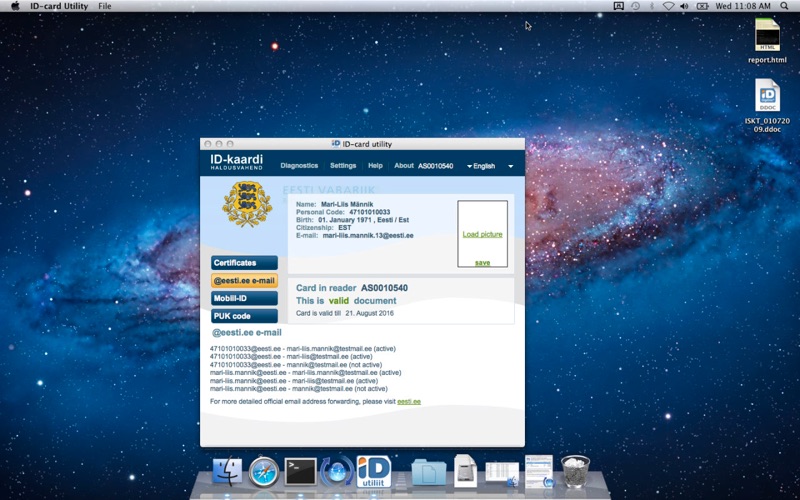Launch Terminal from the Dock
This screenshot has height=500, width=800.
coord(300,470)
